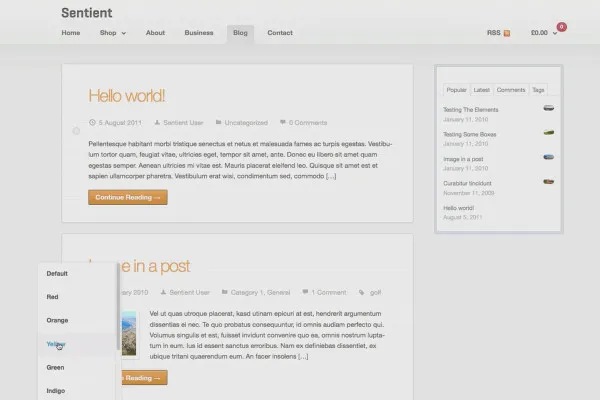Open Hello world! sidebar link
Image resolution: width=600 pixels, height=400 pixels.
pyautogui.click(x=458, y=208)
